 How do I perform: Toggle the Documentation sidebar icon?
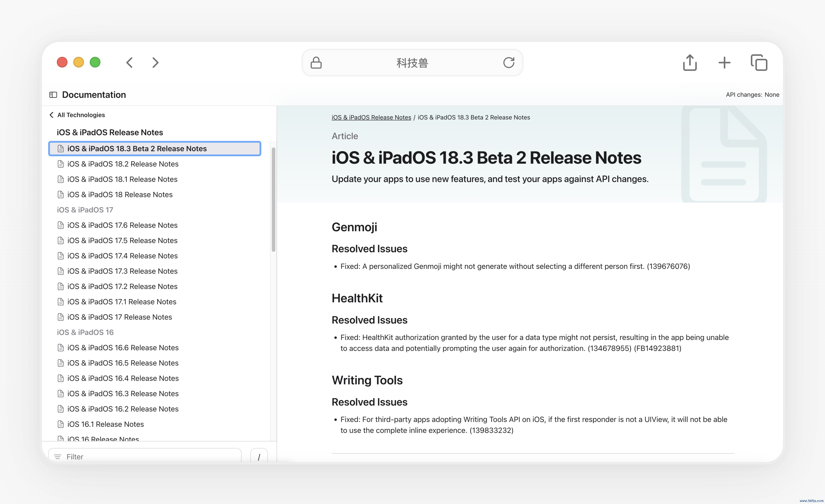(x=53, y=95)
